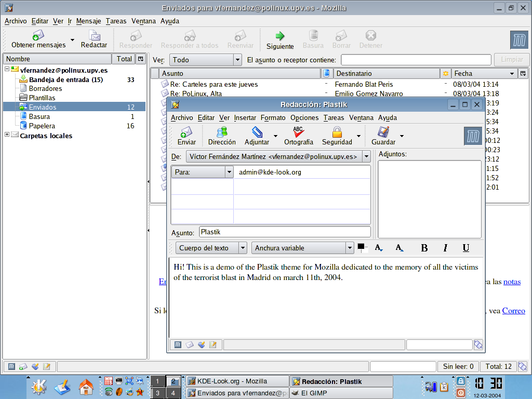Open the Ayuda menu in main window
The height and width of the screenshot is (399, 532).
coord(170,21)
